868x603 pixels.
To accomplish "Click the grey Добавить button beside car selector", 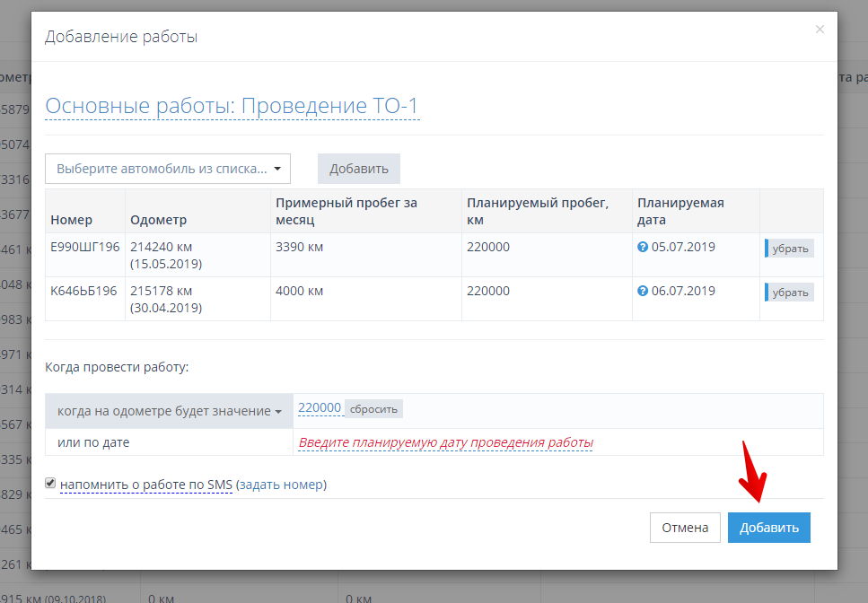I will 358,168.
